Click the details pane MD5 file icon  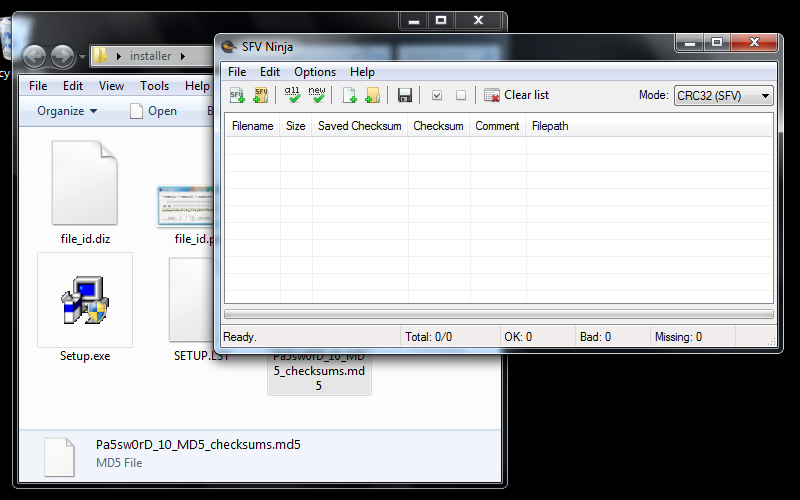(59, 457)
